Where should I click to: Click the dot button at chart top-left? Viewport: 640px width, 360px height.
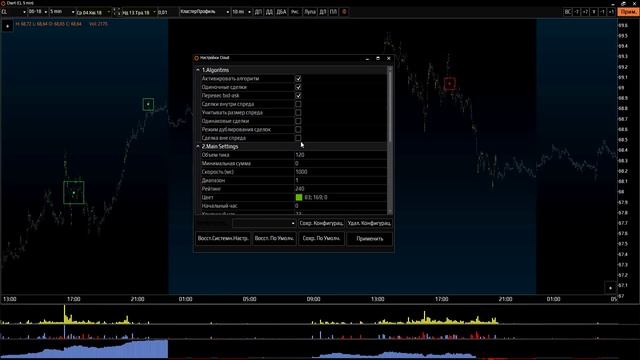pos(7,27)
